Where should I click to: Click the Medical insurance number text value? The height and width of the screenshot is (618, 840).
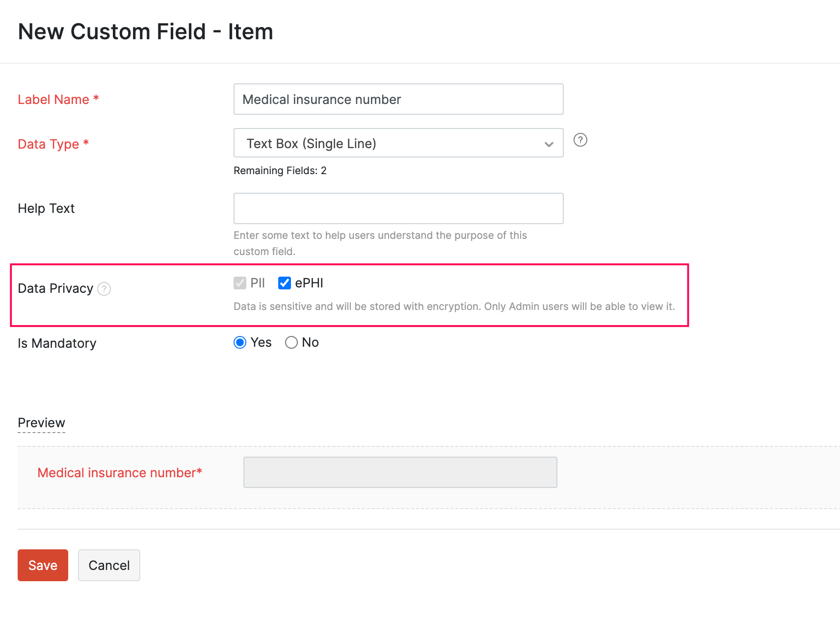(x=321, y=99)
